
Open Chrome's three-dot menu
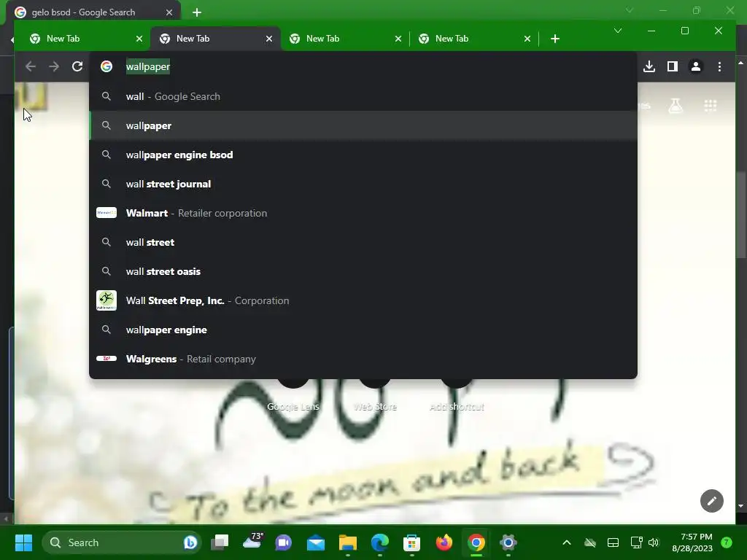tap(719, 66)
